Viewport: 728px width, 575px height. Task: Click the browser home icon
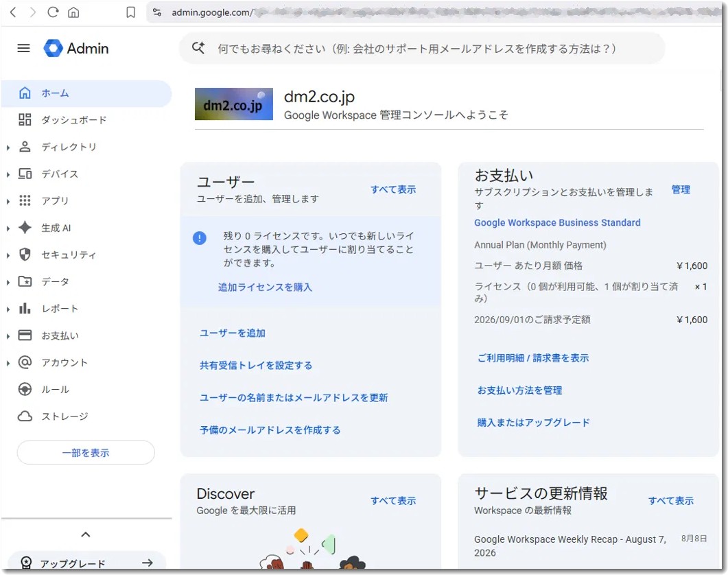73,12
